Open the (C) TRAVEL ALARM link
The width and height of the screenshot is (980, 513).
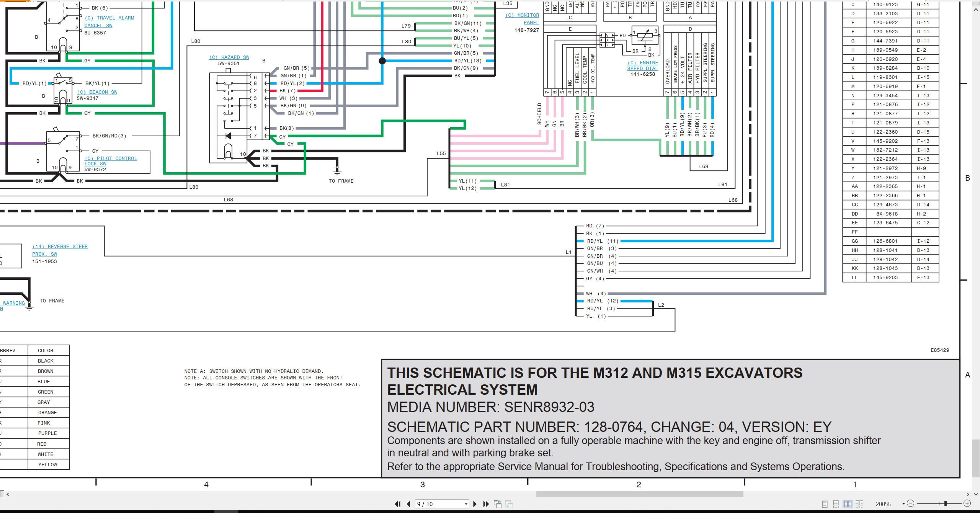[x=109, y=18]
